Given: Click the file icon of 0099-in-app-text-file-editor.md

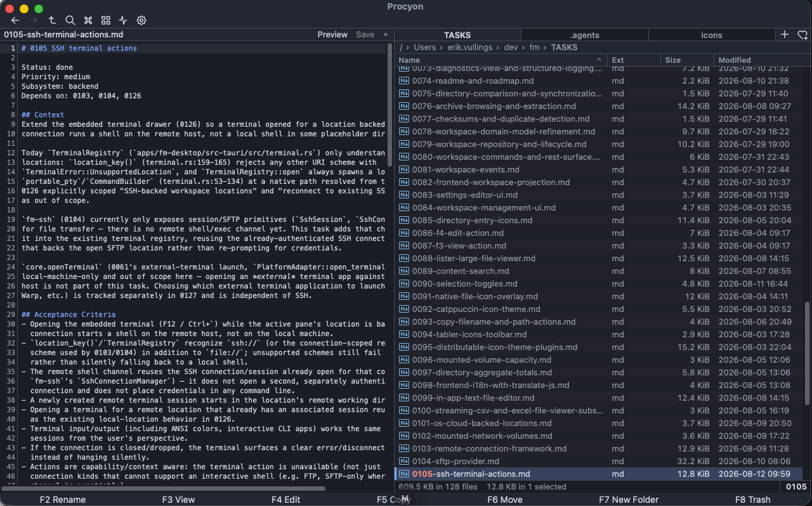Looking at the screenshot, I should 403,398.
